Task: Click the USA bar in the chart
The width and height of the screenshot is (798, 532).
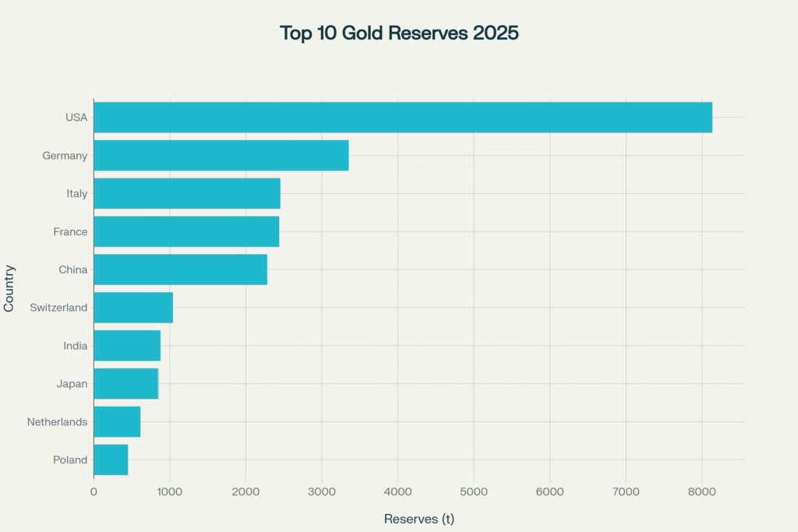Action: (402, 117)
